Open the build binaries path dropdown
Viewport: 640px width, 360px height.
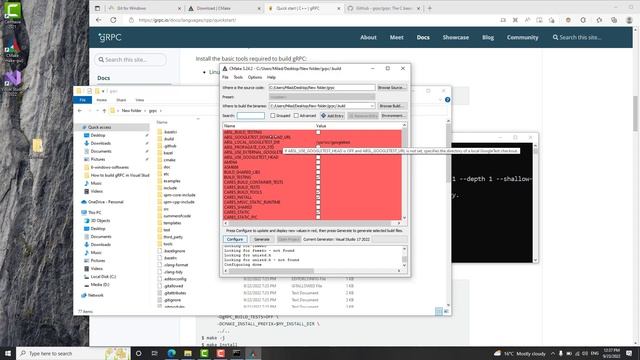(x=372, y=106)
